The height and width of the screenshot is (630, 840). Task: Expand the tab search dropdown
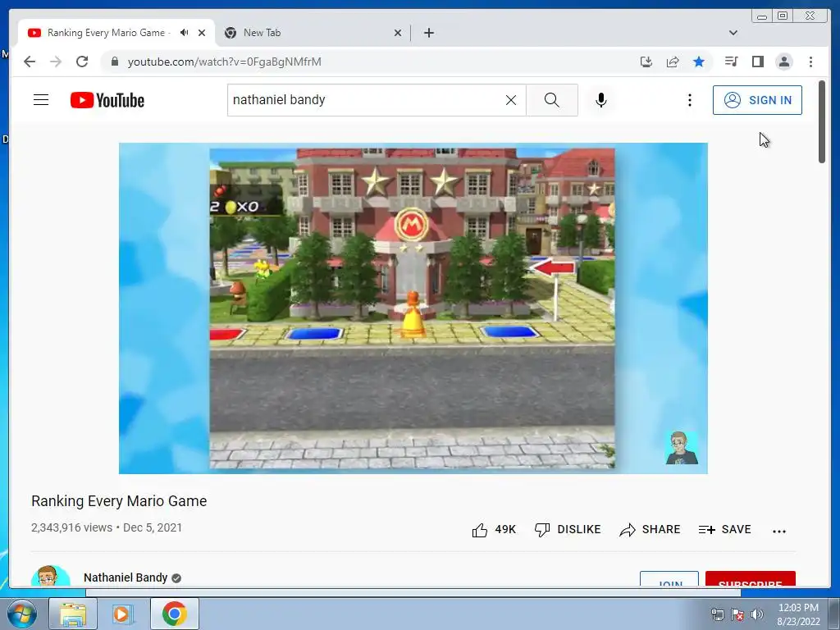coord(733,33)
